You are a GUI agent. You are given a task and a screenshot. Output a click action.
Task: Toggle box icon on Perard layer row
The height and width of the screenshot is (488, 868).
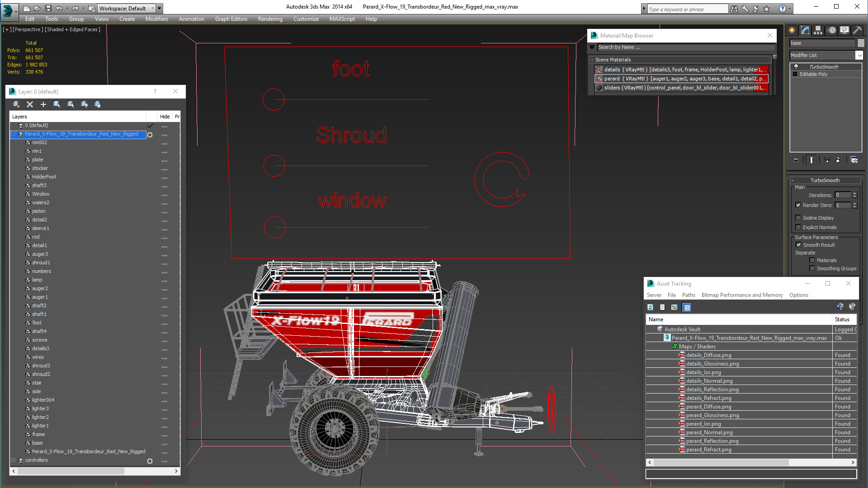click(x=150, y=135)
